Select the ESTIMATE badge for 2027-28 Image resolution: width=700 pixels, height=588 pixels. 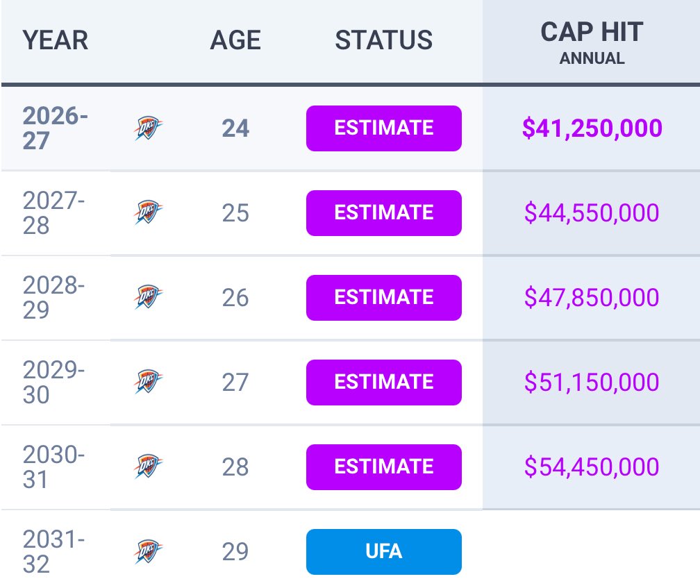tap(384, 213)
